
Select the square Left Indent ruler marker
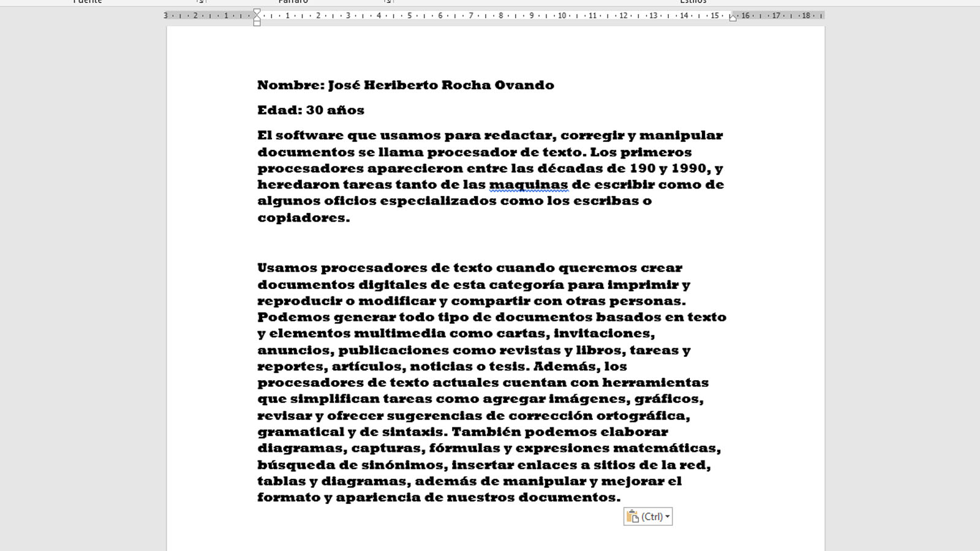coord(257,23)
